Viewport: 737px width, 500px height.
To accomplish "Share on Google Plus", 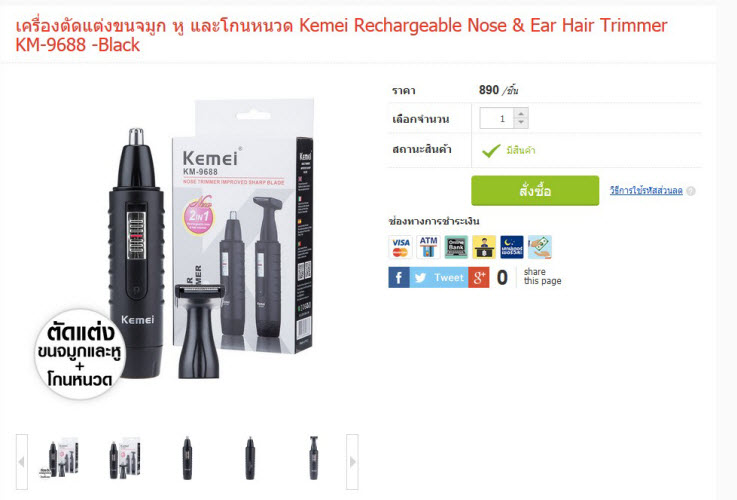I will click(479, 277).
